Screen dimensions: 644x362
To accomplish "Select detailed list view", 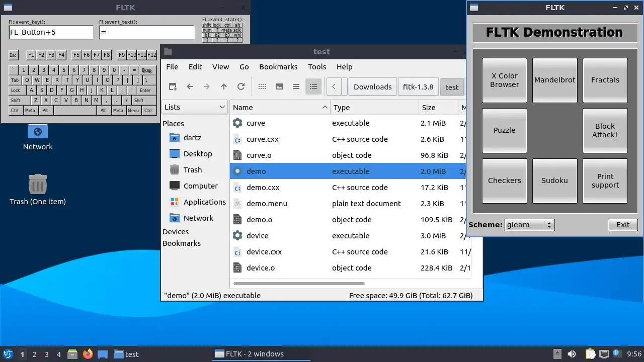I will (313, 86).
